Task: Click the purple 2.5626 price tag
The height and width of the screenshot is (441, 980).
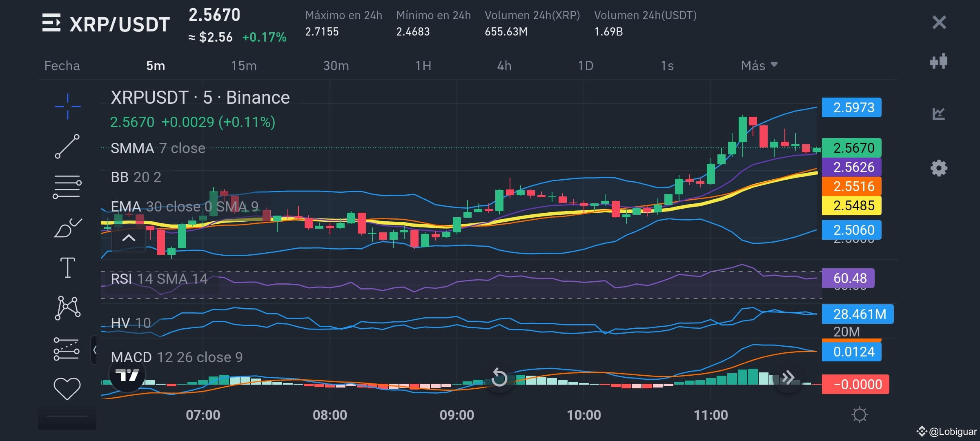Action: pyautogui.click(x=852, y=167)
